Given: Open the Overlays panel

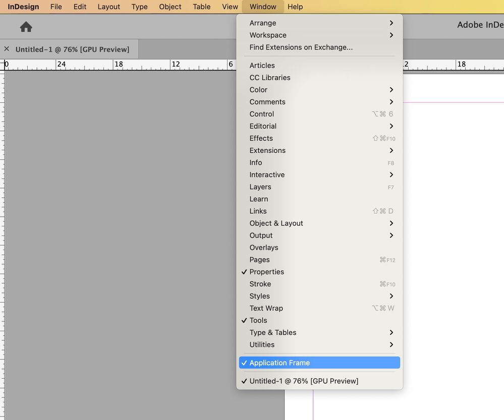Looking at the screenshot, I should click(319, 248).
